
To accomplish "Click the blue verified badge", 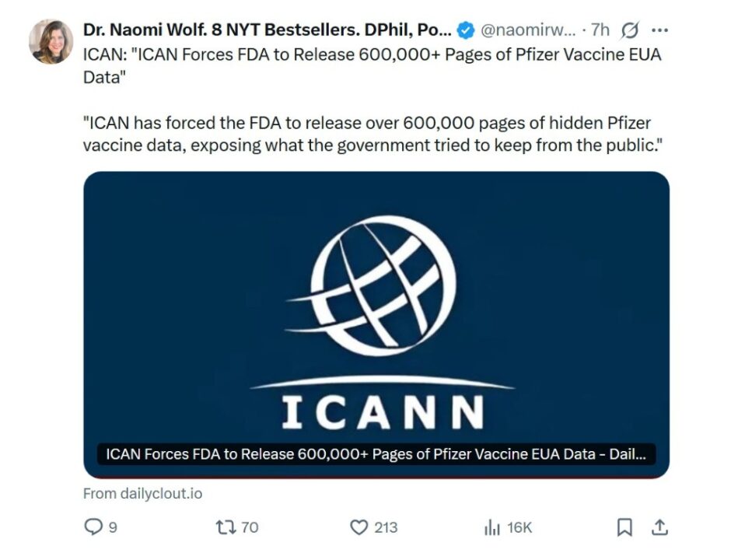I will coord(465,30).
